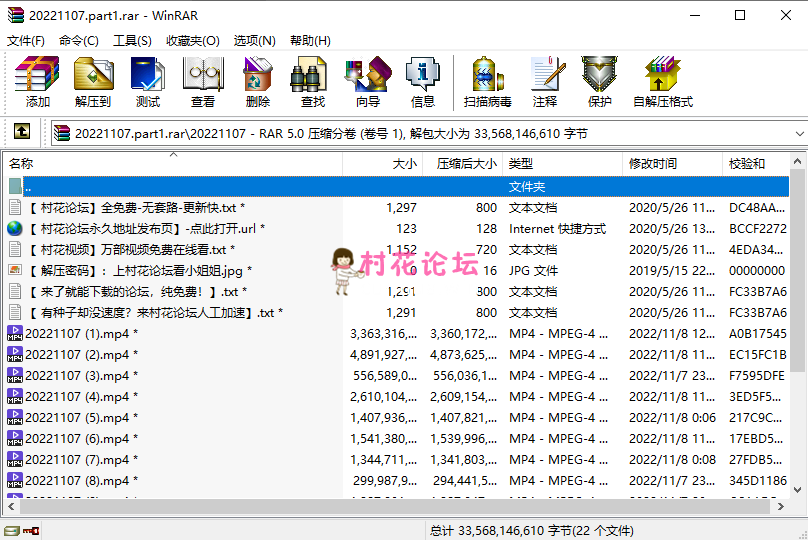Screen dimensions: 808x540
Task: Select the parent folder ".." row
Action: [28, 187]
